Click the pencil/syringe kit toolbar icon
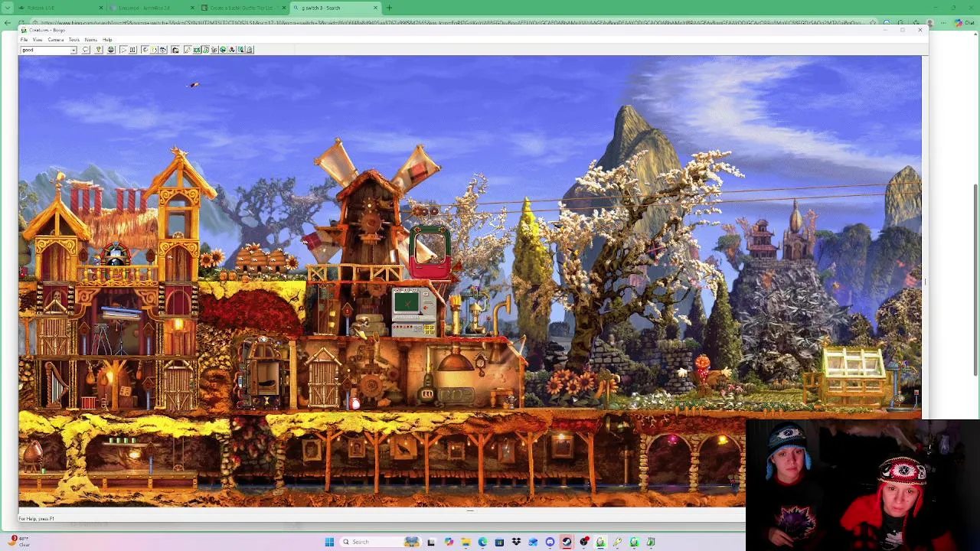The width and height of the screenshot is (980, 551). pyautogui.click(x=188, y=50)
